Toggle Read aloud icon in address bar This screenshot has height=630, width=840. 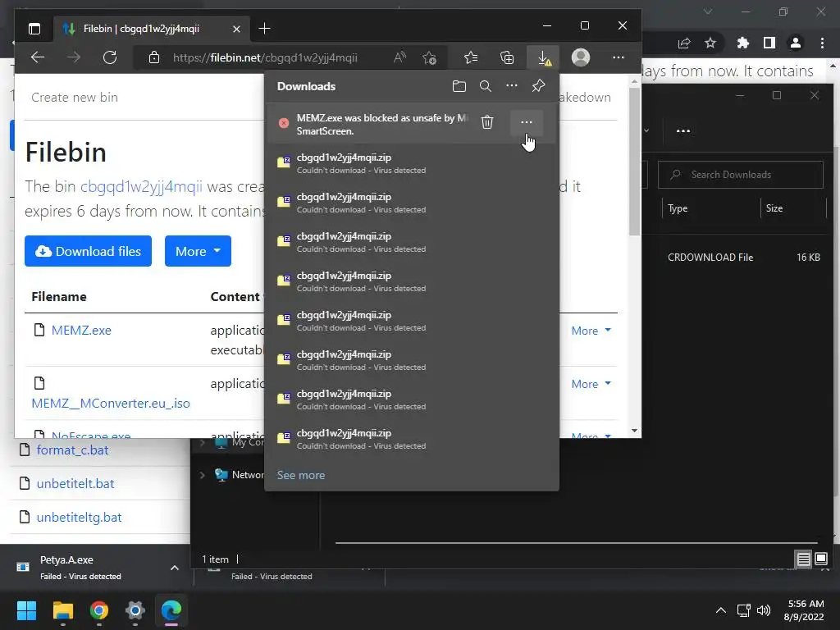point(399,57)
